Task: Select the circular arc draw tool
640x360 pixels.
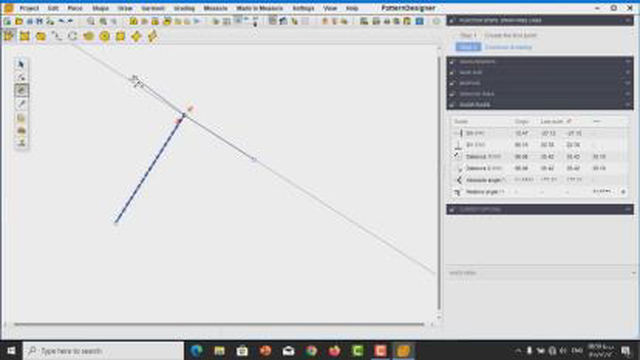Action: (x=73, y=36)
